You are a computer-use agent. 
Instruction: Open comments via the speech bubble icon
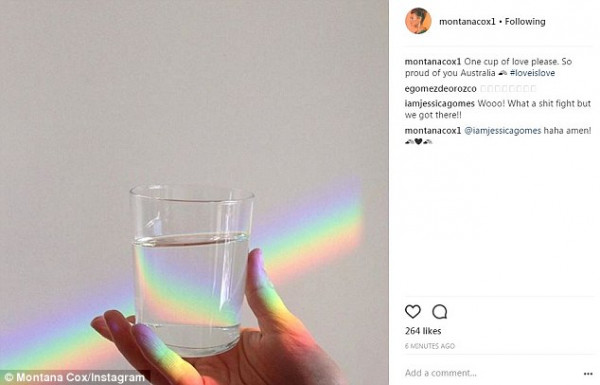[440, 312]
